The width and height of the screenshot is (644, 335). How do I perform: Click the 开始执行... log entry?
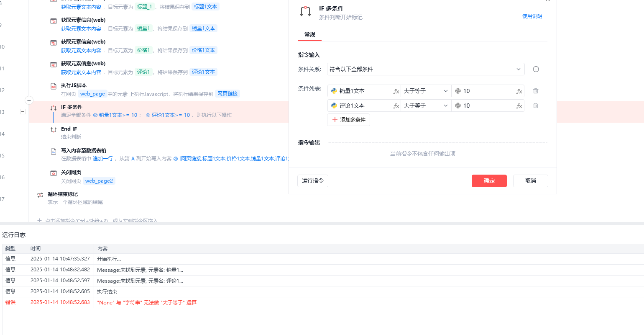point(109,259)
